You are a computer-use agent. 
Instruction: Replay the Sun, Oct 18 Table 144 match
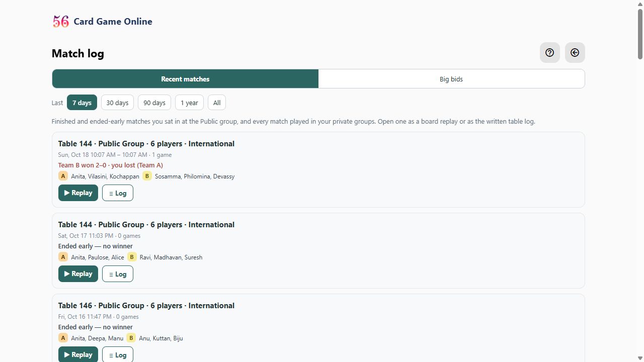(x=78, y=193)
